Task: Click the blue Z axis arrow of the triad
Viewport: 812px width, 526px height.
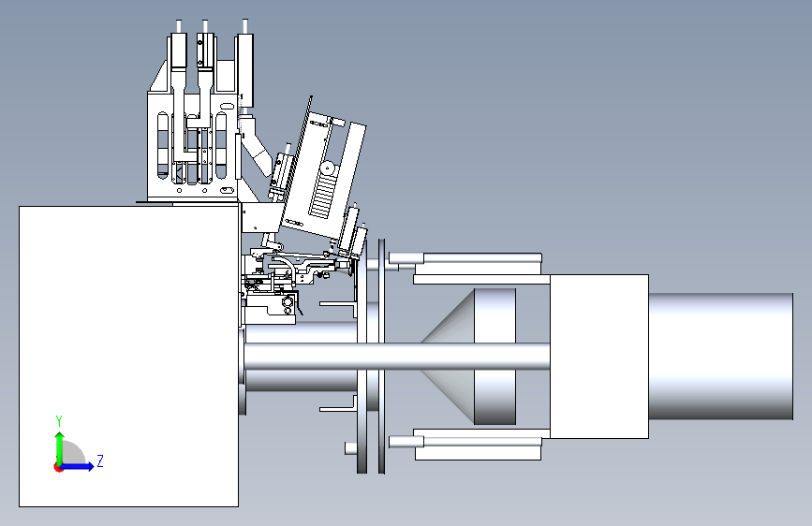Action: tap(78, 466)
